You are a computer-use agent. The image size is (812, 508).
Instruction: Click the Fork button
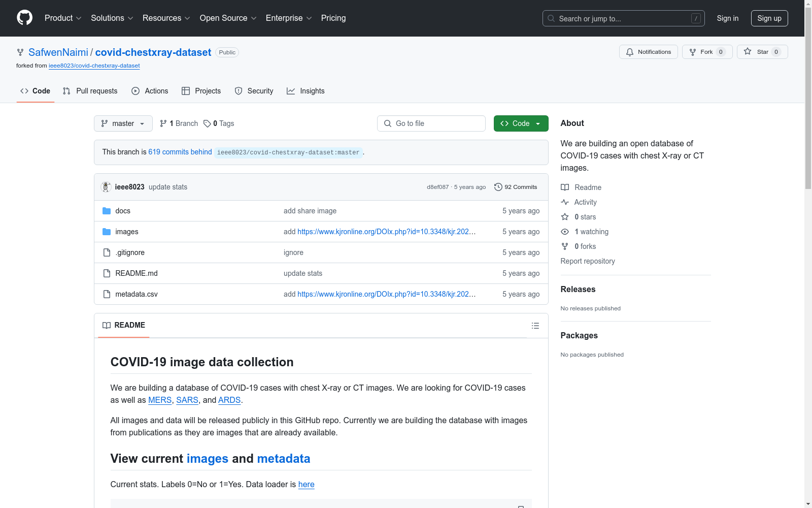click(x=707, y=52)
